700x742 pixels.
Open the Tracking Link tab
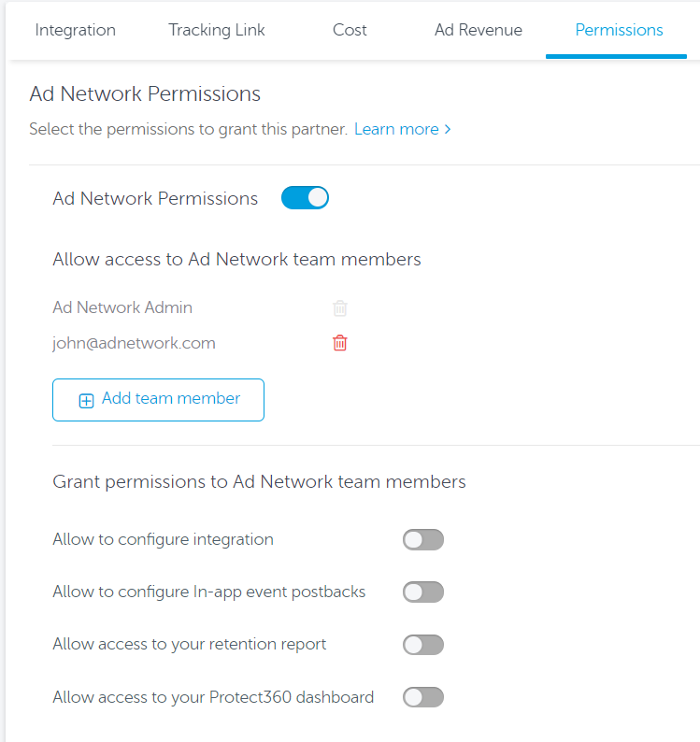point(217,30)
